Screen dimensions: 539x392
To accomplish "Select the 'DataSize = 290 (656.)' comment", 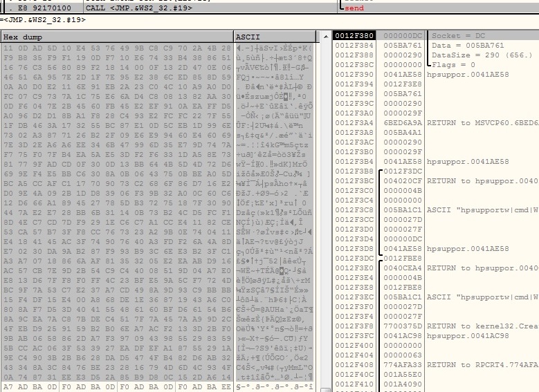I will 482,55.
